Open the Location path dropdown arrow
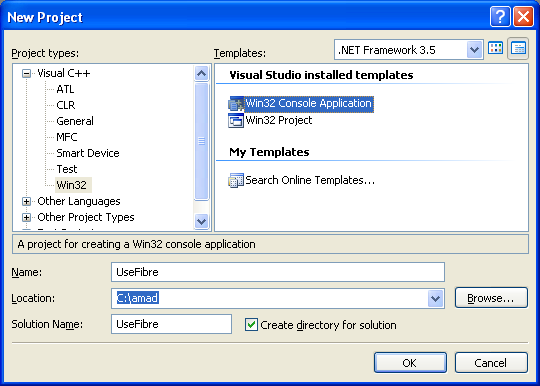Image resolution: width=540 pixels, height=386 pixels. pos(436,298)
